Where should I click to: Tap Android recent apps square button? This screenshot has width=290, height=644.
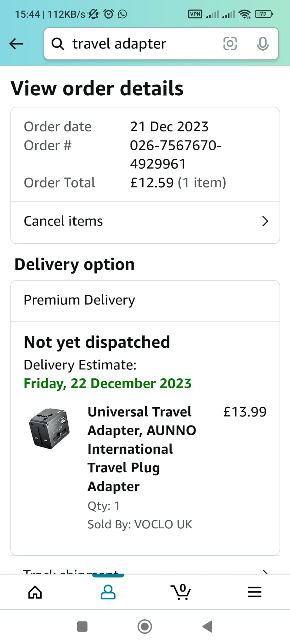[82, 626]
